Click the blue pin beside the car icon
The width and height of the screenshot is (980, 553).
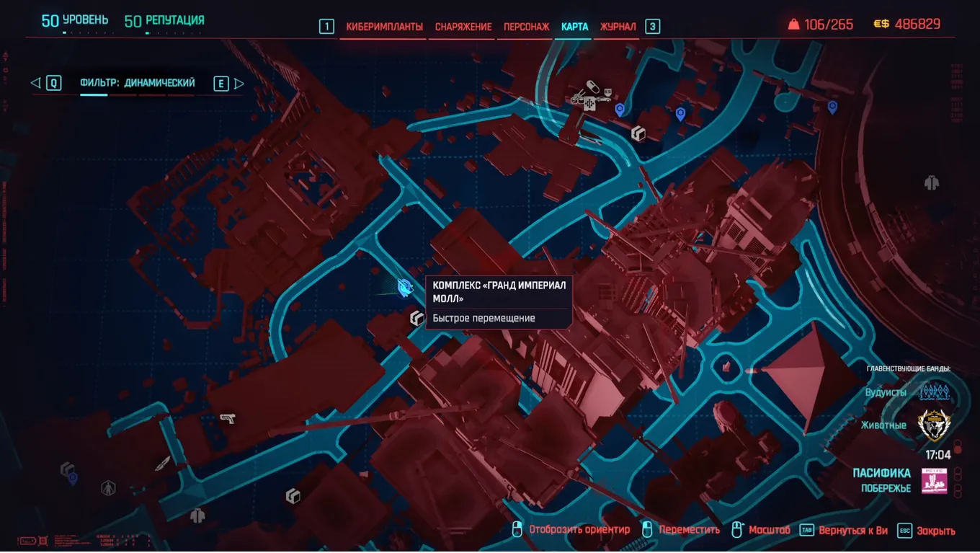click(620, 110)
